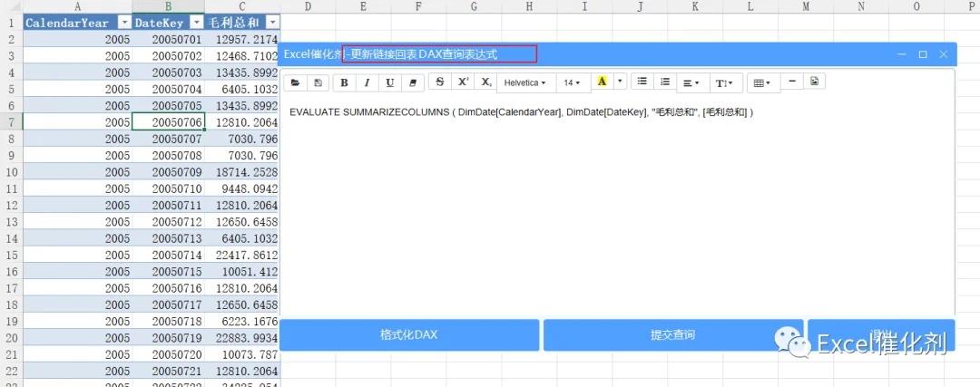Open the insert table dropdown
The height and width of the screenshot is (387, 980).
(763, 82)
